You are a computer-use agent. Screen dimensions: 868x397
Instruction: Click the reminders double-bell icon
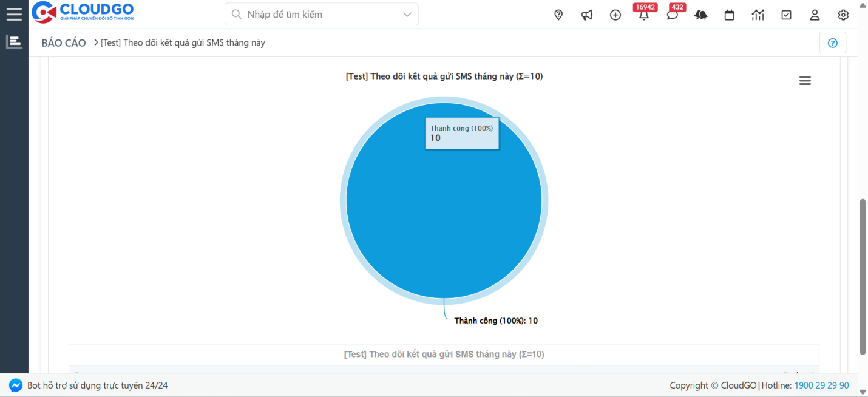(x=701, y=15)
